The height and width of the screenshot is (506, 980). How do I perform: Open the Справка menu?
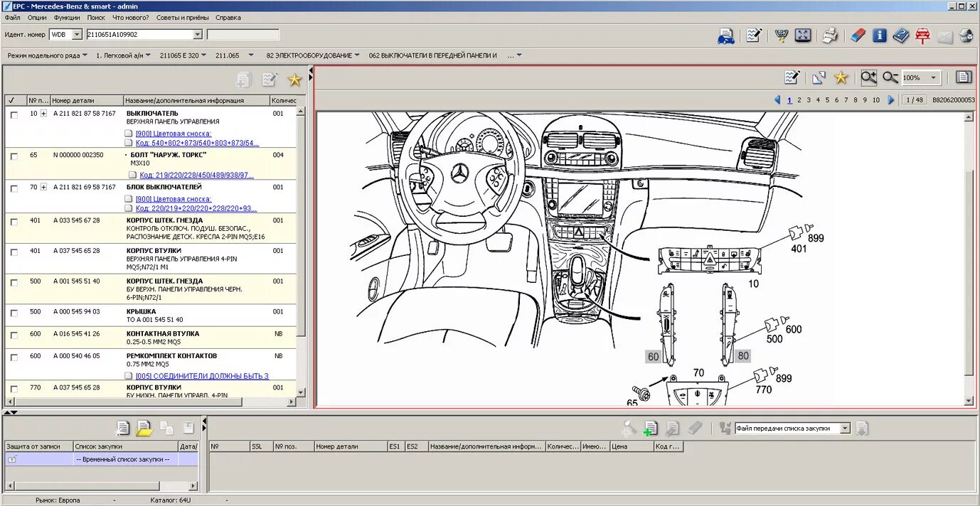(228, 17)
